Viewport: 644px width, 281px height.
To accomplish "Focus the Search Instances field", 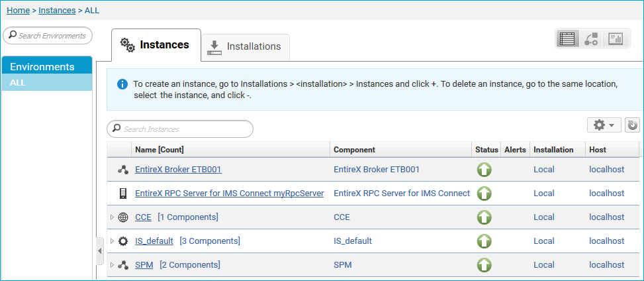I will (x=180, y=129).
